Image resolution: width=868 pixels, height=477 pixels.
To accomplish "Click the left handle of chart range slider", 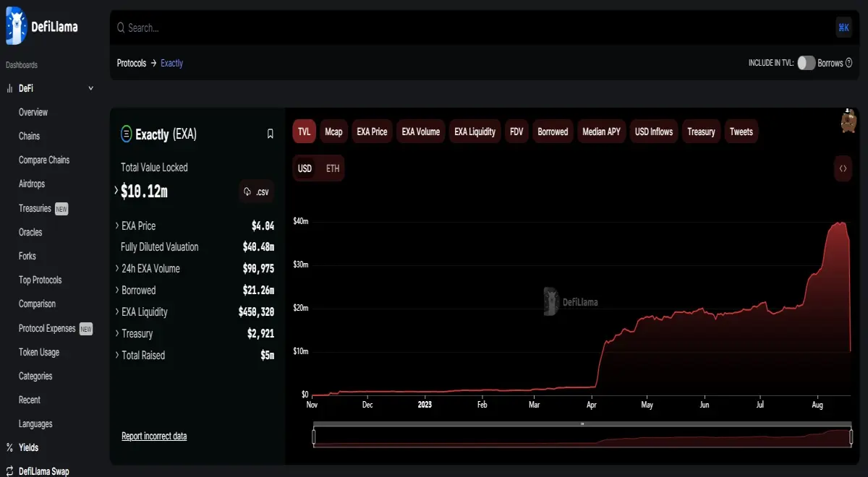I will (x=314, y=437).
